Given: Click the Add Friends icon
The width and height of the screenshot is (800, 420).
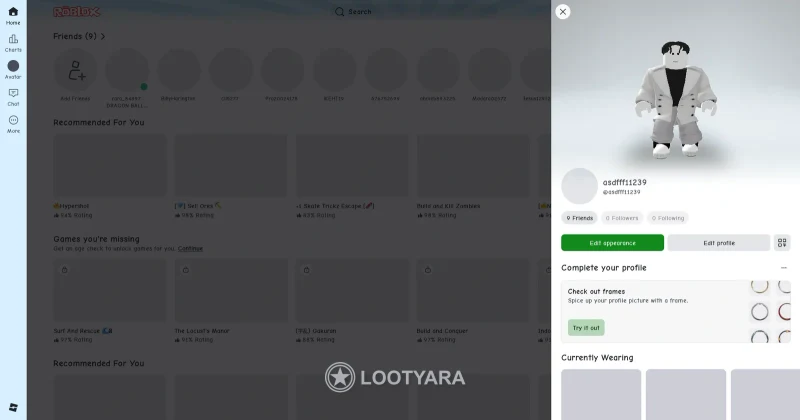Looking at the screenshot, I should [76, 70].
